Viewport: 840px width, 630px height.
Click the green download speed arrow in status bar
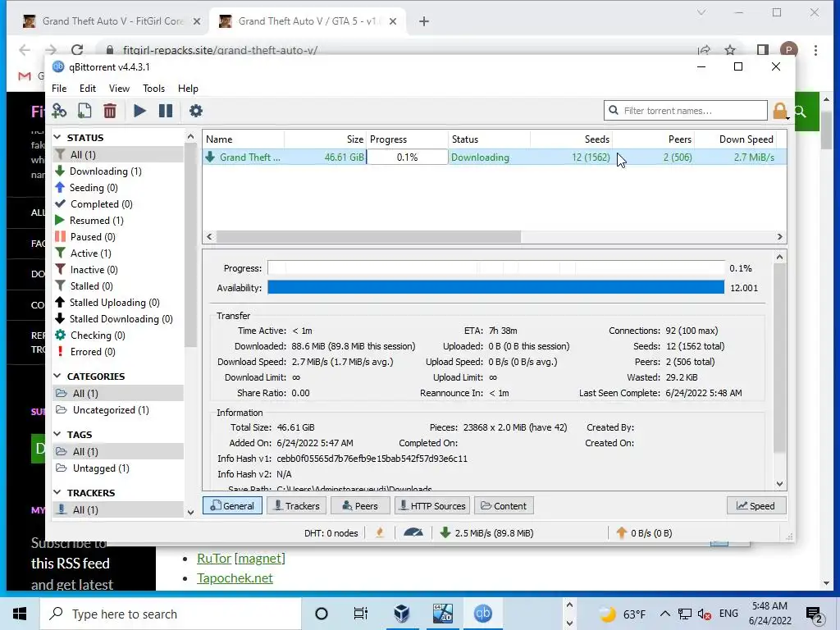pyautogui.click(x=445, y=532)
